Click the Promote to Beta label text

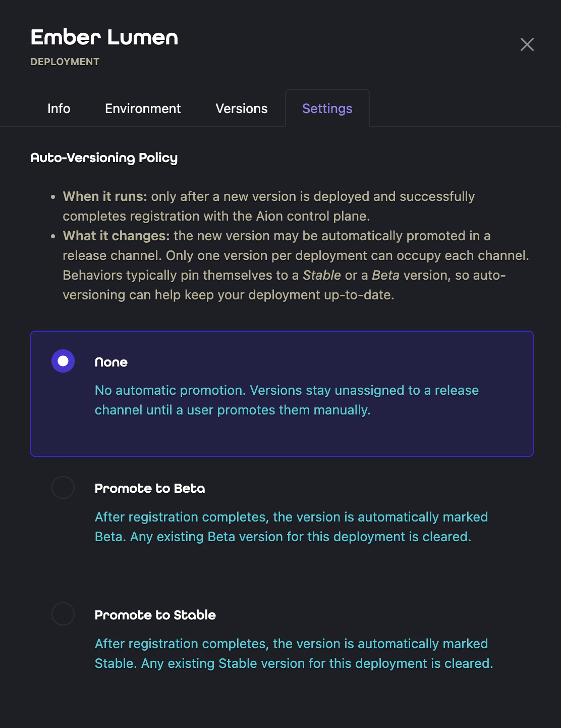[150, 488]
